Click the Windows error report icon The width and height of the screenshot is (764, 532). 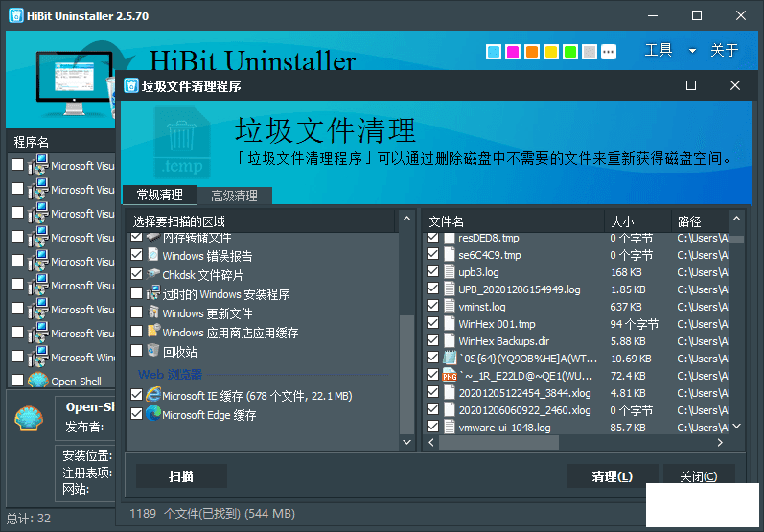click(x=152, y=255)
